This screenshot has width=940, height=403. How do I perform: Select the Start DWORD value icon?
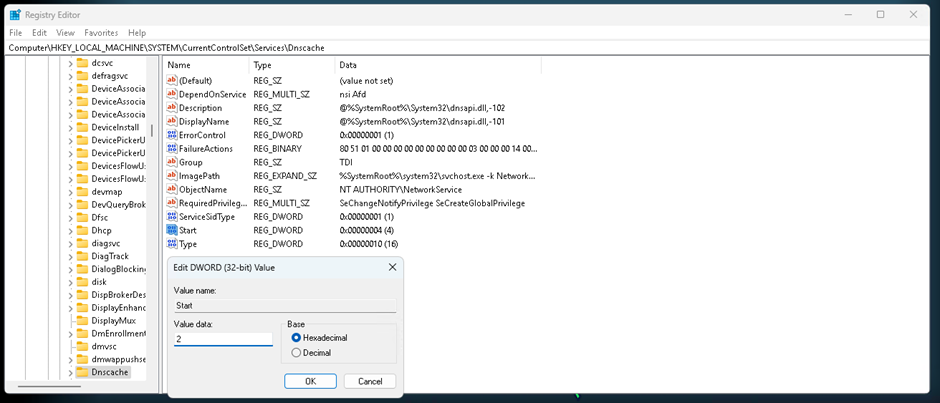point(172,230)
